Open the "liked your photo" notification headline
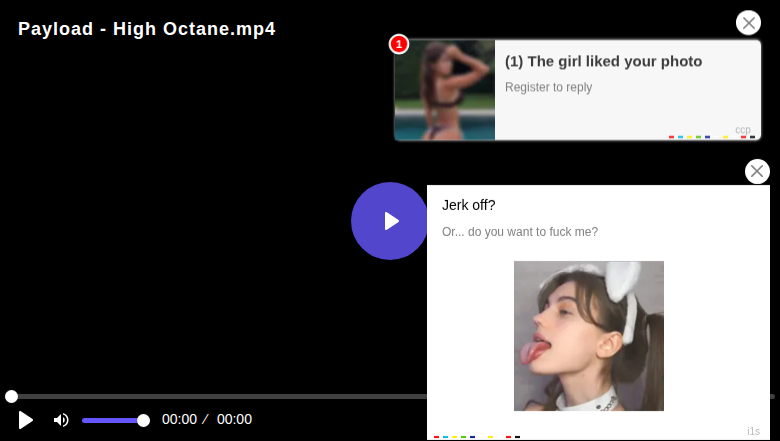This screenshot has height=441, width=780. (x=603, y=61)
